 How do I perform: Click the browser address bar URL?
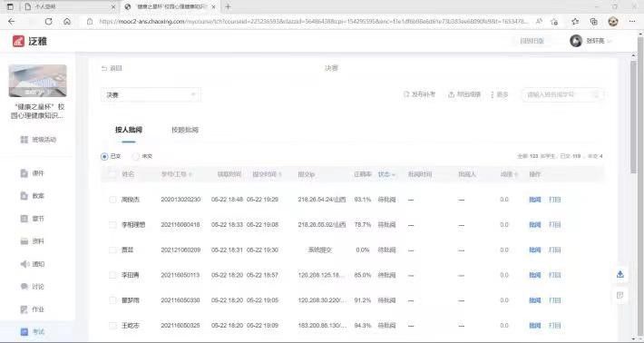tap(314, 22)
